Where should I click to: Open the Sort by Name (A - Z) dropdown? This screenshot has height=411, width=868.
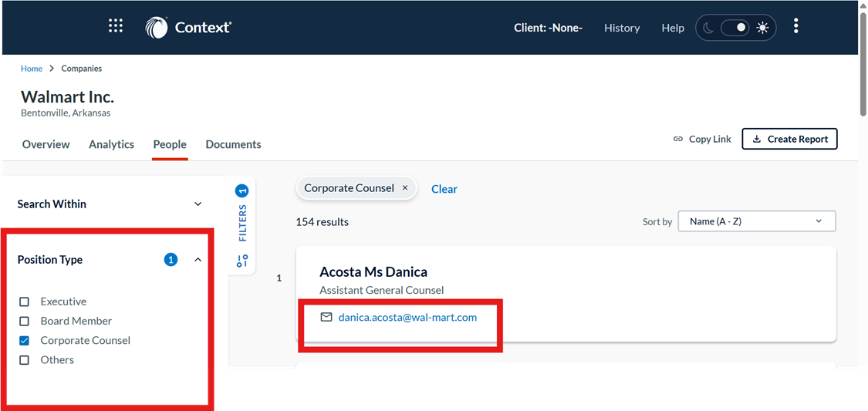coord(757,221)
